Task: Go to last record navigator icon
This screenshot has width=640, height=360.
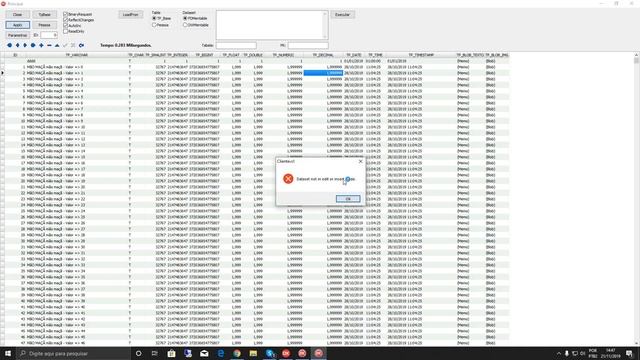Action: (33, 45)
